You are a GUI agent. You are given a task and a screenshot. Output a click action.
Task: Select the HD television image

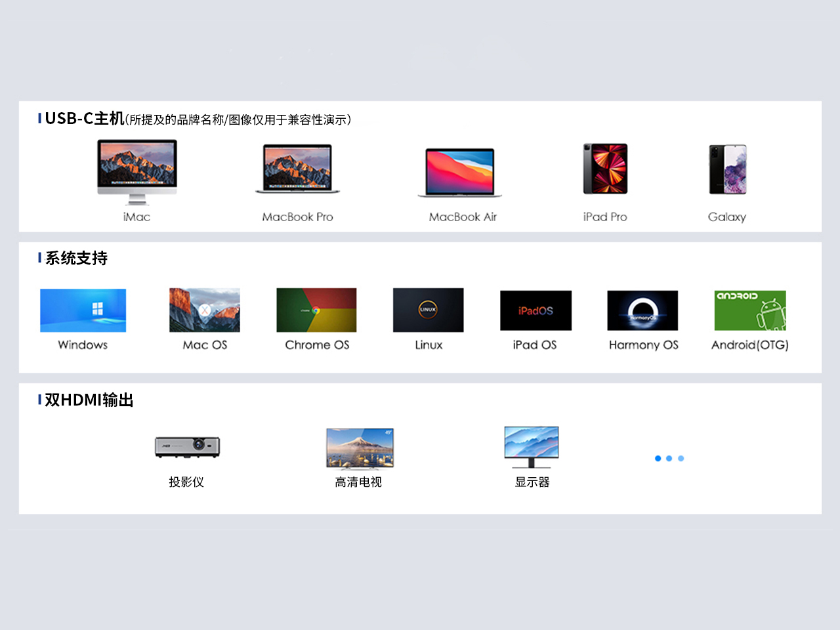click(x=360, y=449)
